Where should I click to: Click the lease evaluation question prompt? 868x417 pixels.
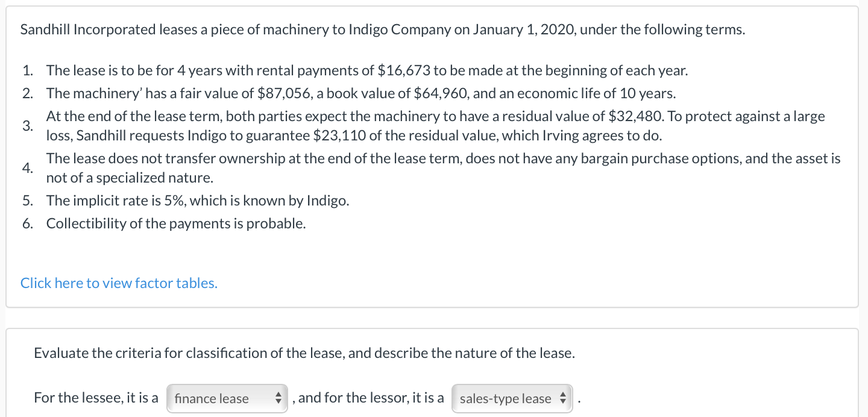click(x=305, y=353)
